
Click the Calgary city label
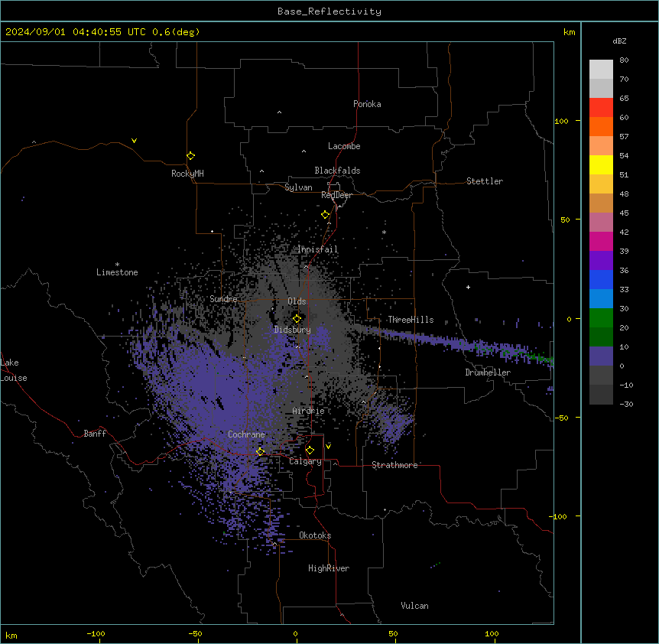(x=306, y=461)
